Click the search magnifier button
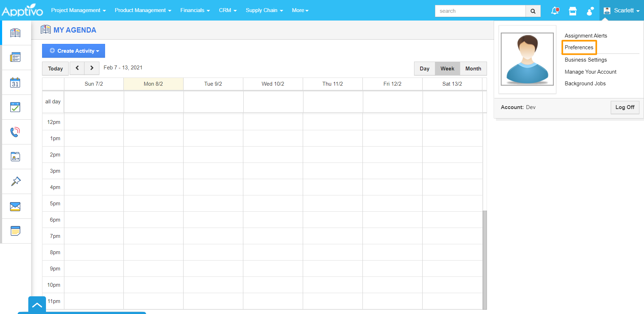 [533, 11]
